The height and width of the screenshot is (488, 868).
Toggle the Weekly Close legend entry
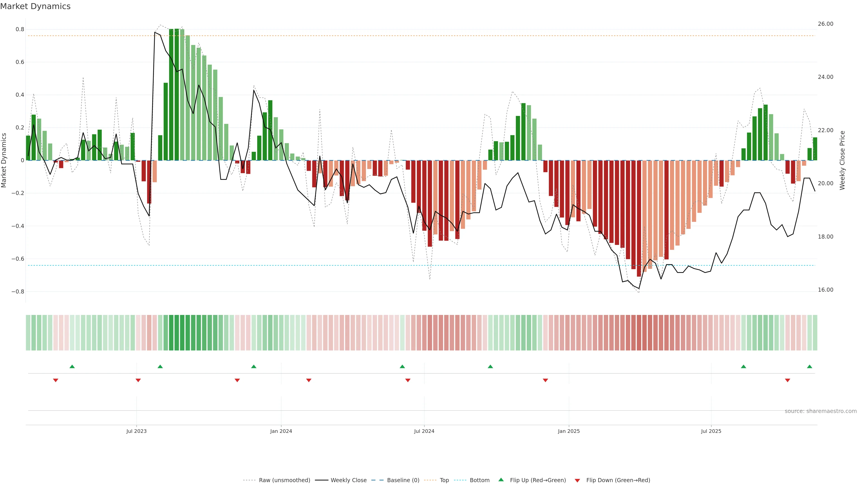[x=348, y=480]
